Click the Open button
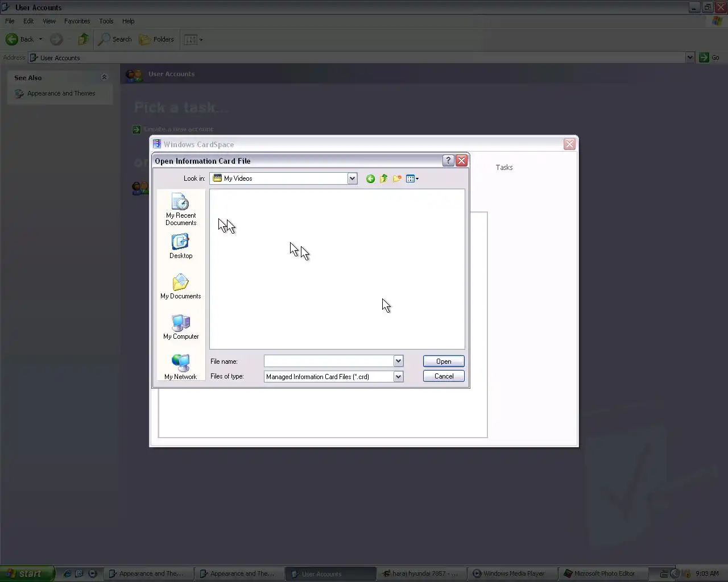The width and height of the screenshot is (728, 582). (444, 361)
